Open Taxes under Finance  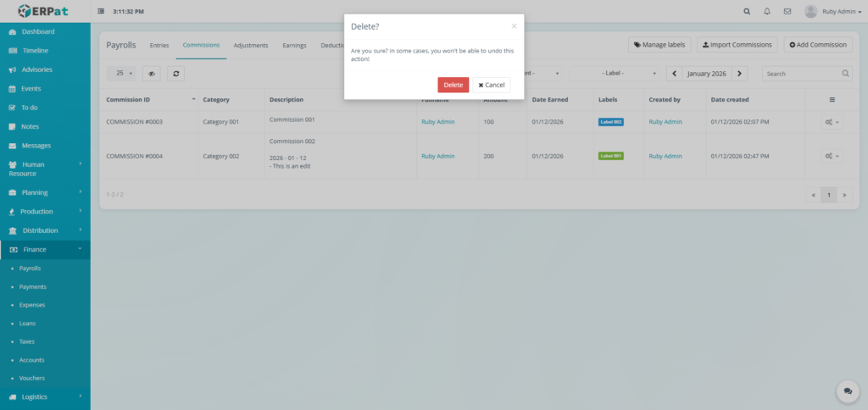(26, 341)
